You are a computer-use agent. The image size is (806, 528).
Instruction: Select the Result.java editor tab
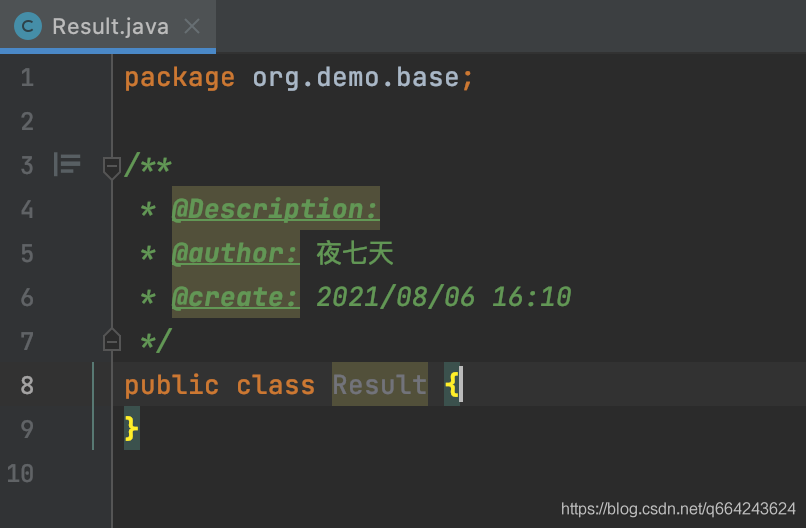pyautogui.click(x=108, y=26)
